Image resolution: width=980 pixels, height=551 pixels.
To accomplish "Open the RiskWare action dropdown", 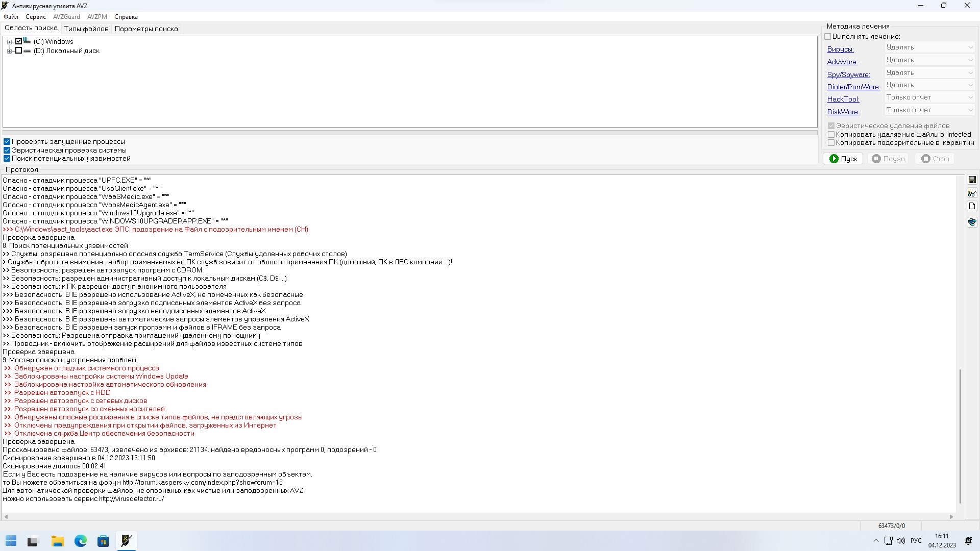I will point(929,110).
